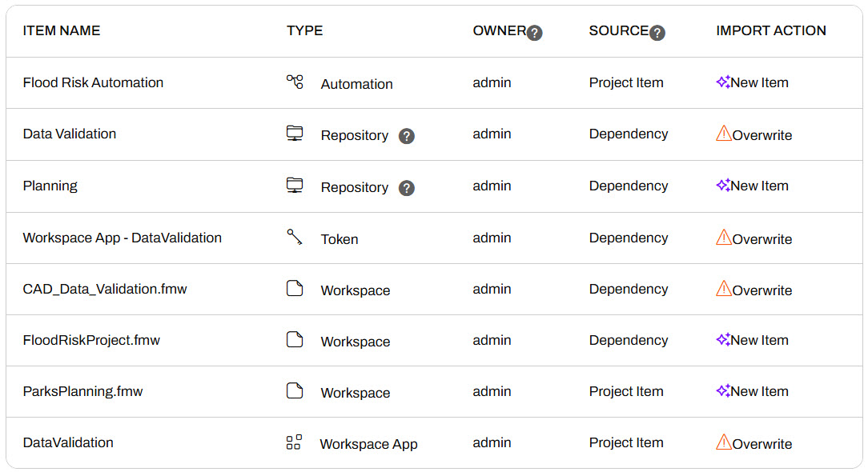The width and height of the screenshot is (868, 472).
Task: Click the Workspace App grid icon
Action: pos(294,442)
